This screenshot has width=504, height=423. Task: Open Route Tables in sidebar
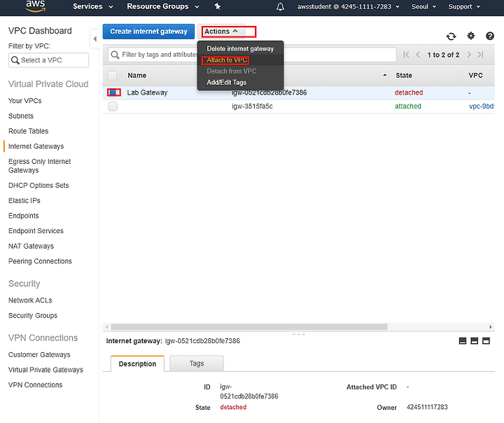(28, 131)
